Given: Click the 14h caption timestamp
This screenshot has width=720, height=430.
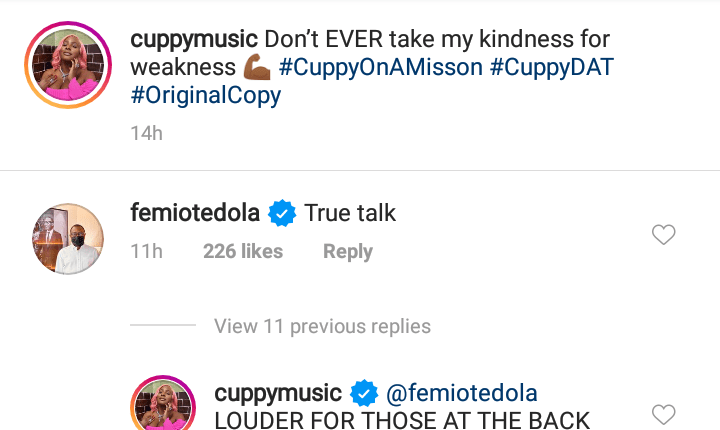Looking at the screenshot, I should pyautogui.click(x=146, y=133).
